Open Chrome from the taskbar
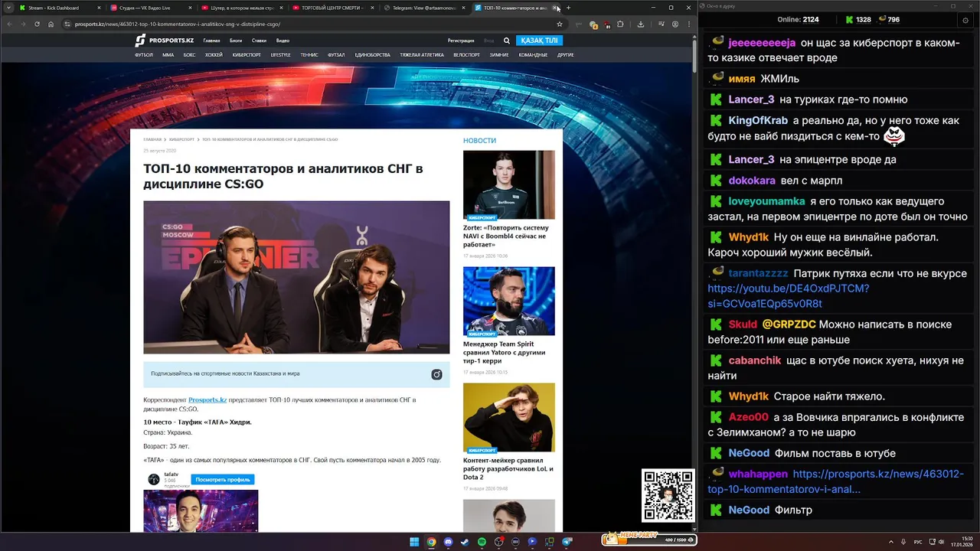The height and width of the screenshot is (551, 980). click(x=431, y=542)
